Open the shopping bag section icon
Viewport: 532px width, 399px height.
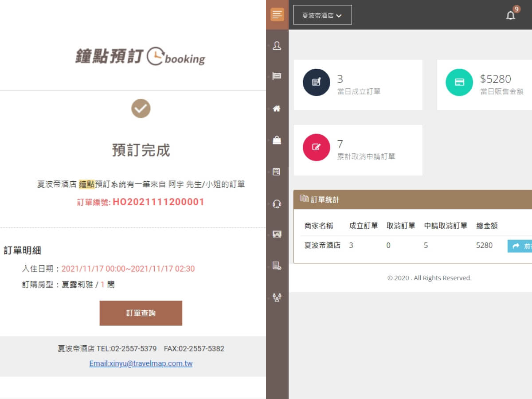(277, 140)
